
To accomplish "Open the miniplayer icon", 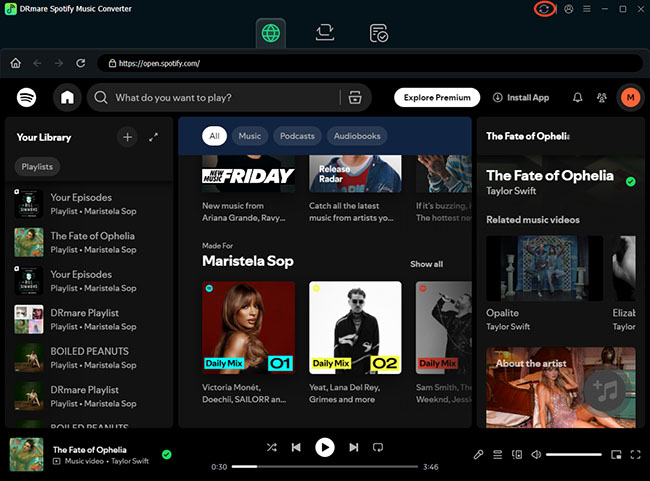I will (616, 454).
